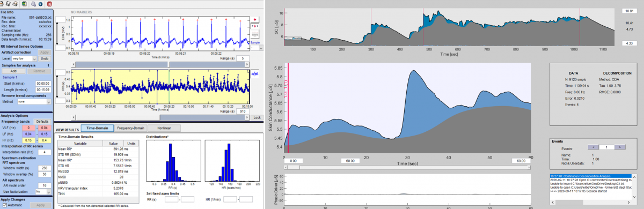The width and height of the screenshot is (644, 209).
Task: Go to next event with > button
Action: [x=620, y=146]
